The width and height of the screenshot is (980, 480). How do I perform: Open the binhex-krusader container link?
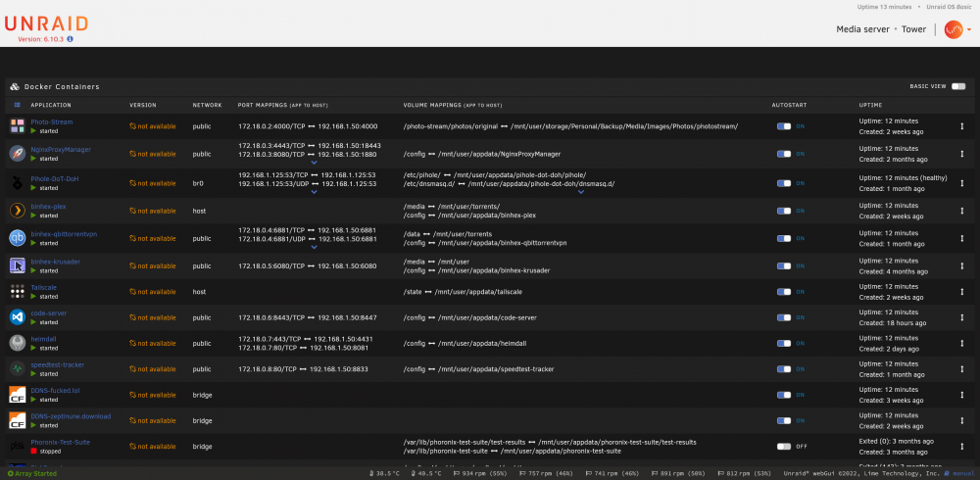point(56,262)
